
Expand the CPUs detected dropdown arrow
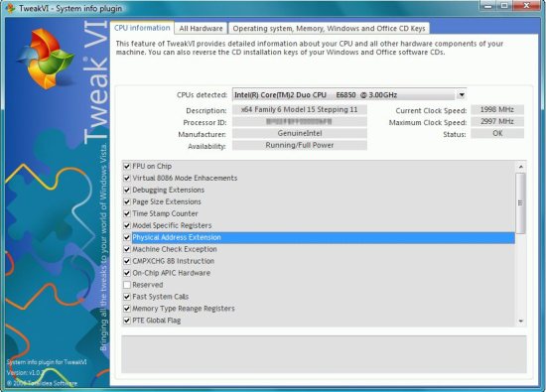point(461,94)
